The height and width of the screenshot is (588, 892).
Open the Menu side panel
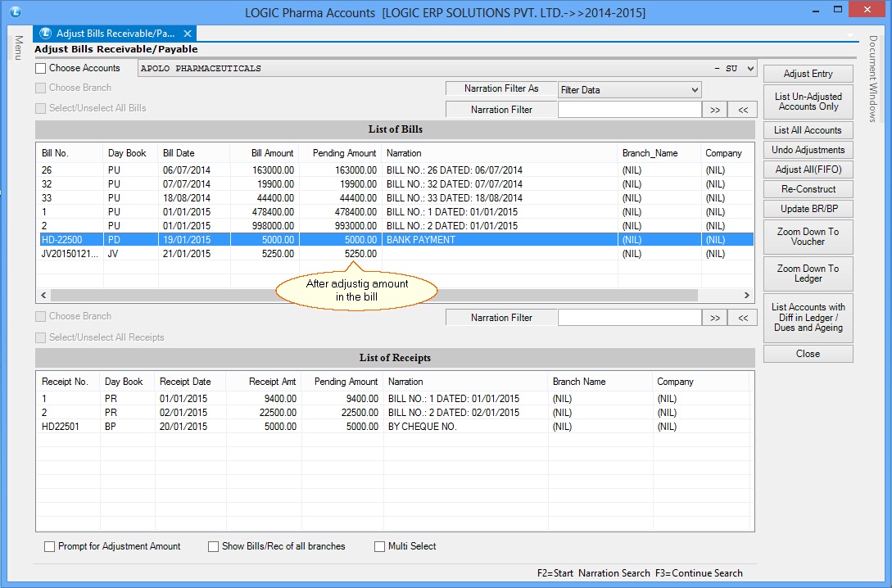(x=18, y=47)
